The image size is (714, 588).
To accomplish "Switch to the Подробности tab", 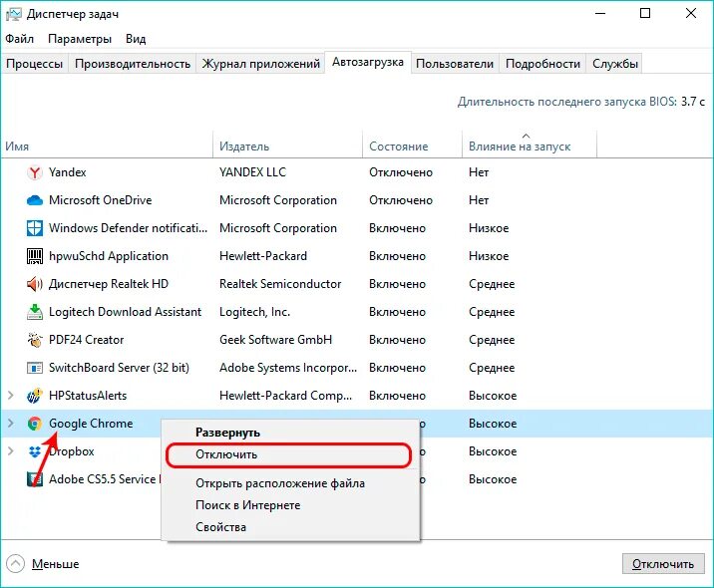I will coord(542,64).
